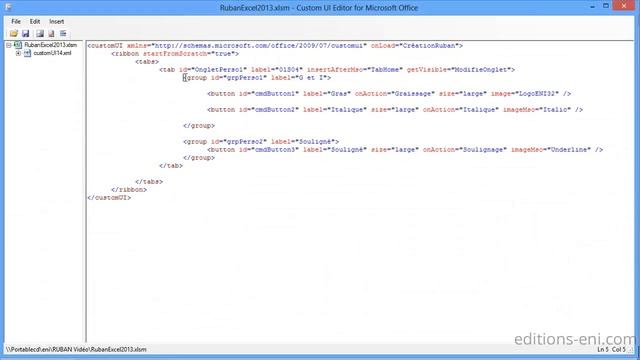Select RubanExcel2013.xlsm in the tree
The image size is (640, 360).
point(51,45)
